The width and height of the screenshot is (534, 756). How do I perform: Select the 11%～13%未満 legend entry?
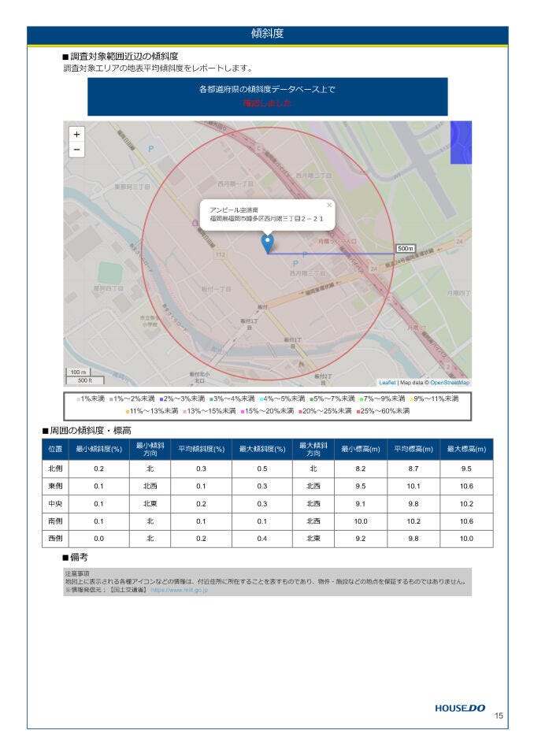(152, 411)
